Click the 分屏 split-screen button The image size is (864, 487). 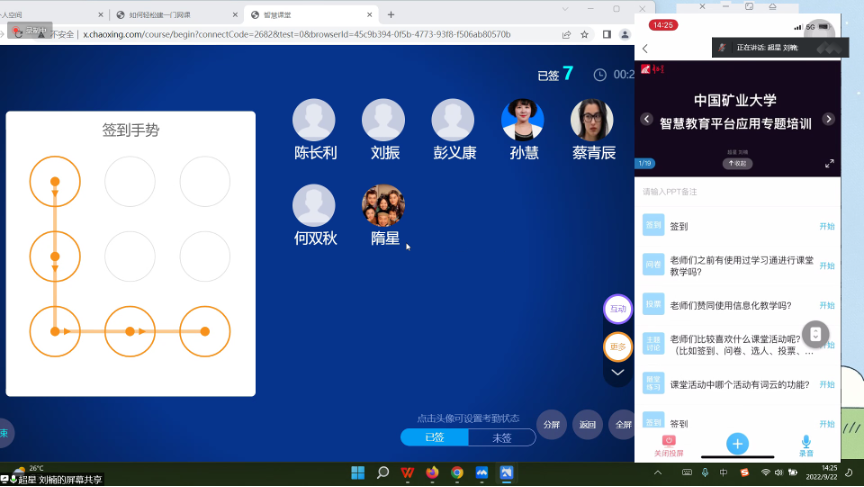click(551, 424)
